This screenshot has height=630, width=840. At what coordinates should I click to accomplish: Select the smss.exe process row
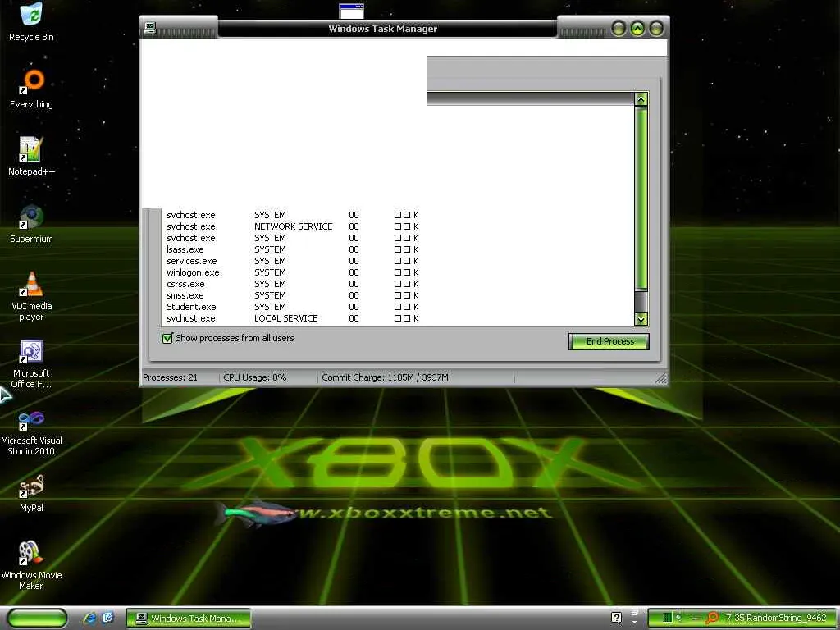click(x=398, y=295)
